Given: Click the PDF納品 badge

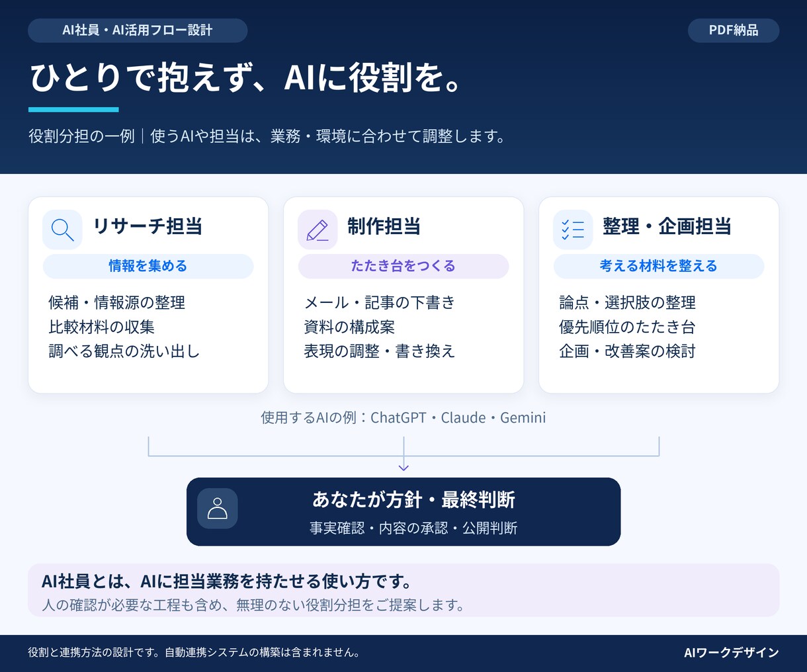Looking at the screenshot, I should coord(734,30).
